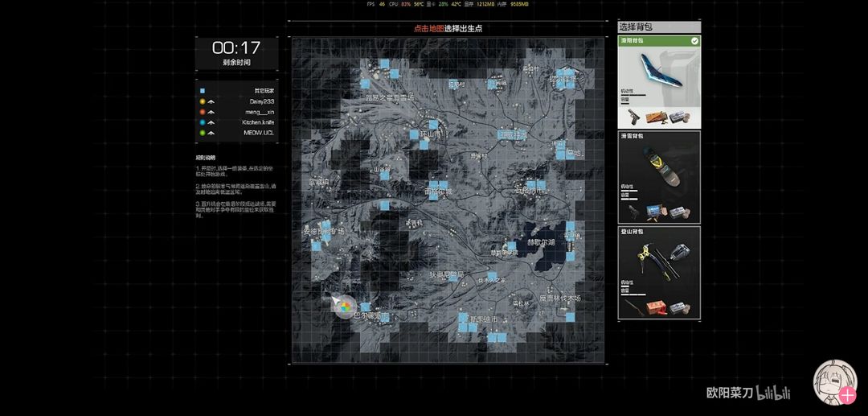
Task: Click the multicolor team spawn marker on map
Action: (x=344, y=307)
